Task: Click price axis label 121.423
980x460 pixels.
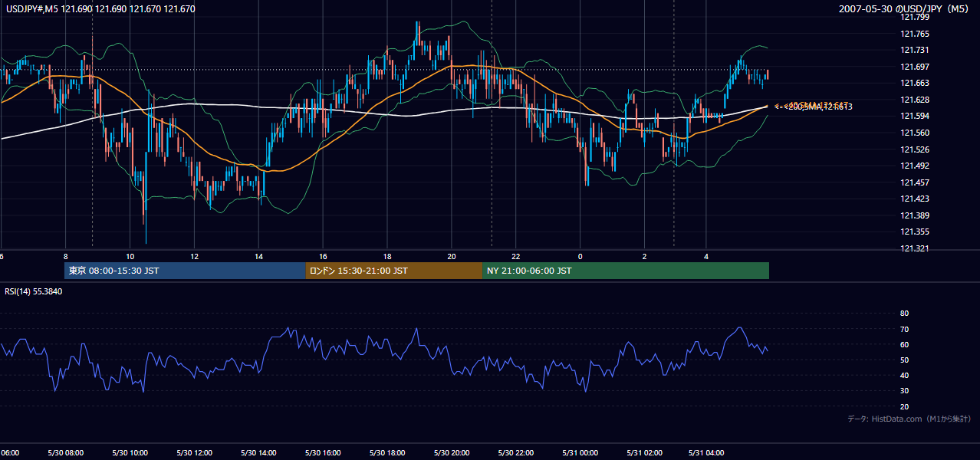Action: pos(915,199)
